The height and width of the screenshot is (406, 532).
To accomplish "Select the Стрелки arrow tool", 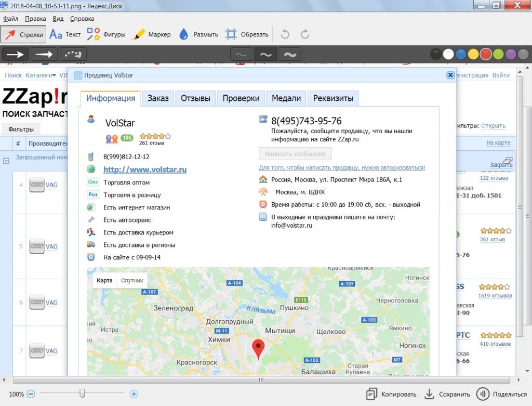I will click(23, 34).
